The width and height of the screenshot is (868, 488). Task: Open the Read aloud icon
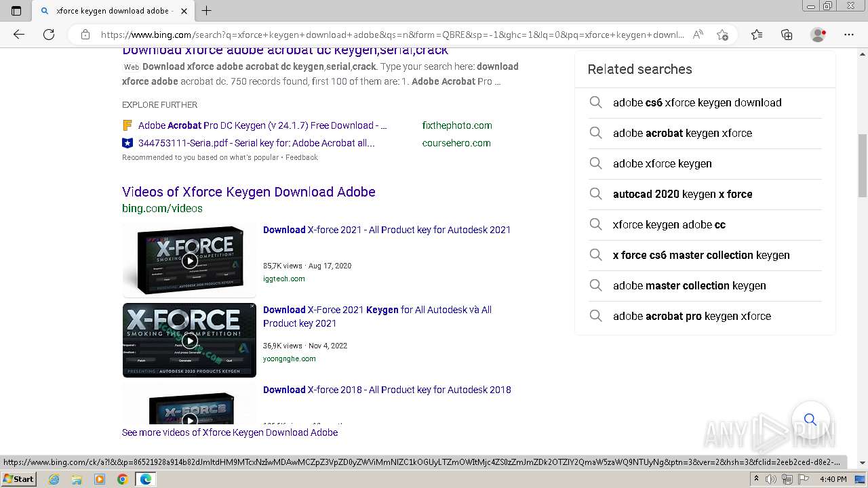click(698, 35)
